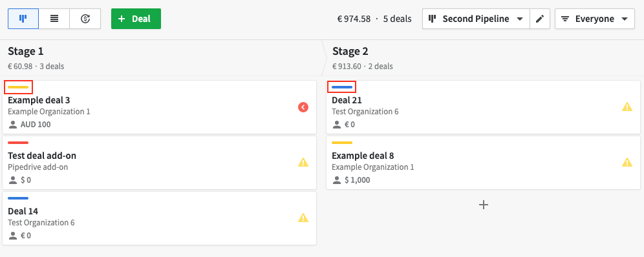The image size is (644, 257).
Task: Open the Example deal 3 card
Action: tap(159, 107)
